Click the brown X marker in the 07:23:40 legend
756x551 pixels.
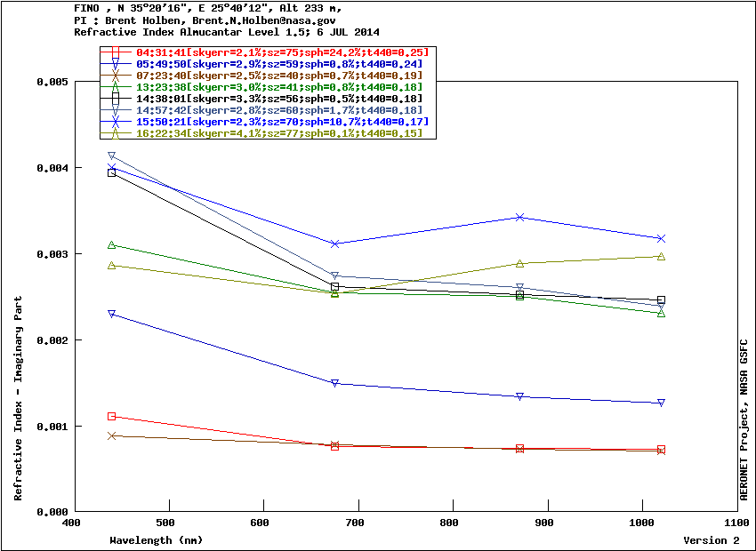(x=115, y=76)
